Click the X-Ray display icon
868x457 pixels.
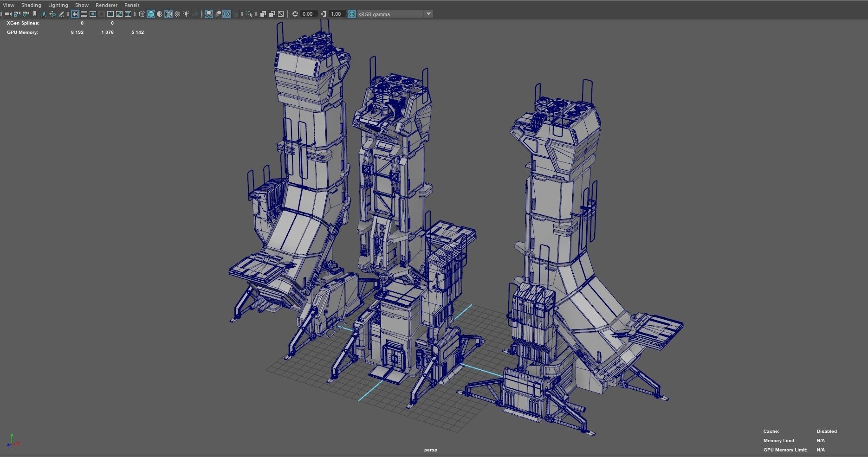pyautogui.click(x=263, y=14)
